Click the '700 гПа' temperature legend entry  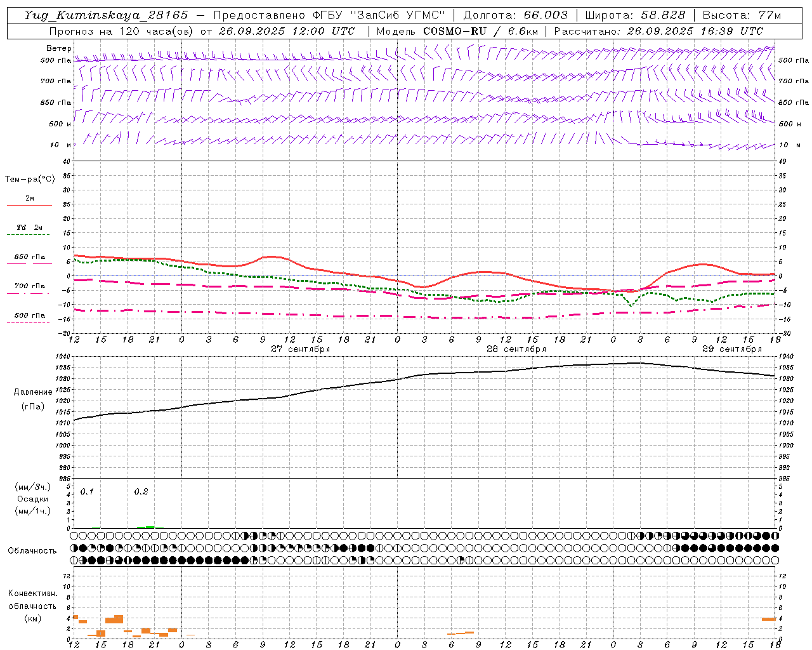point(29,286)
